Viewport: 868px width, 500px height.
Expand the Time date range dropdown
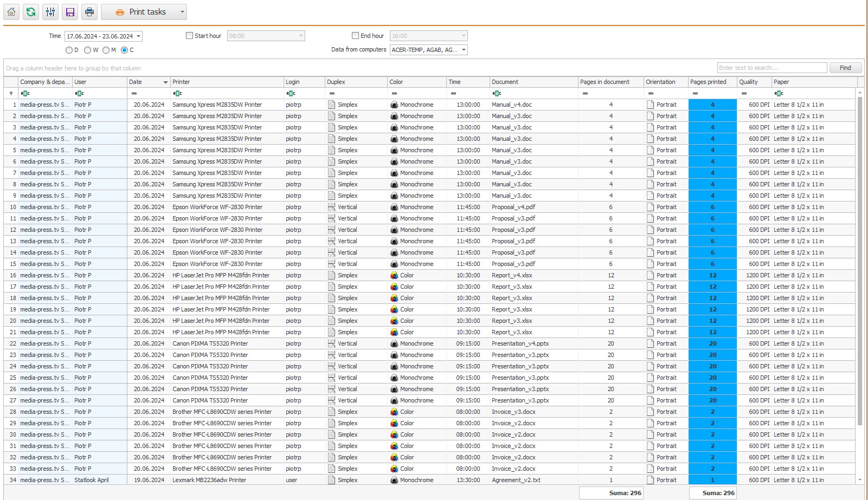click(x=139, y=36)
